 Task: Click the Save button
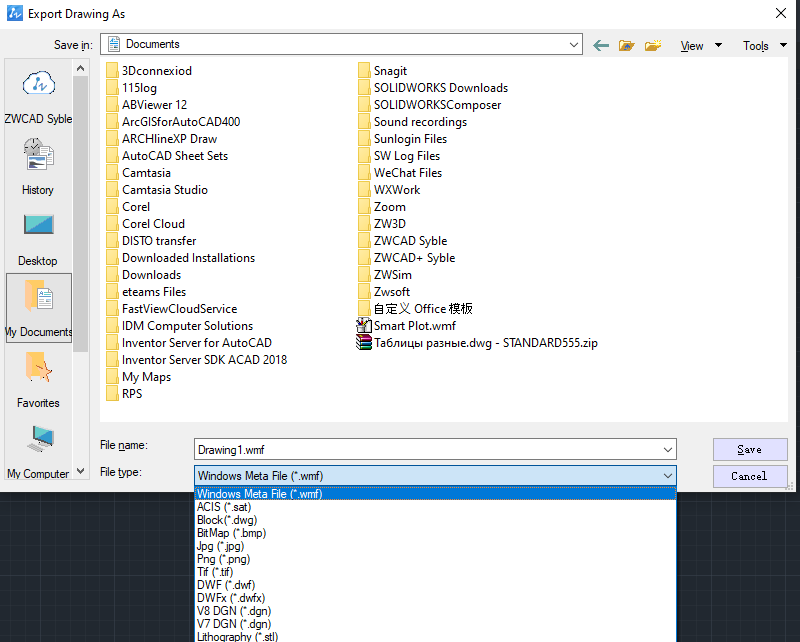tap(750, 450)
